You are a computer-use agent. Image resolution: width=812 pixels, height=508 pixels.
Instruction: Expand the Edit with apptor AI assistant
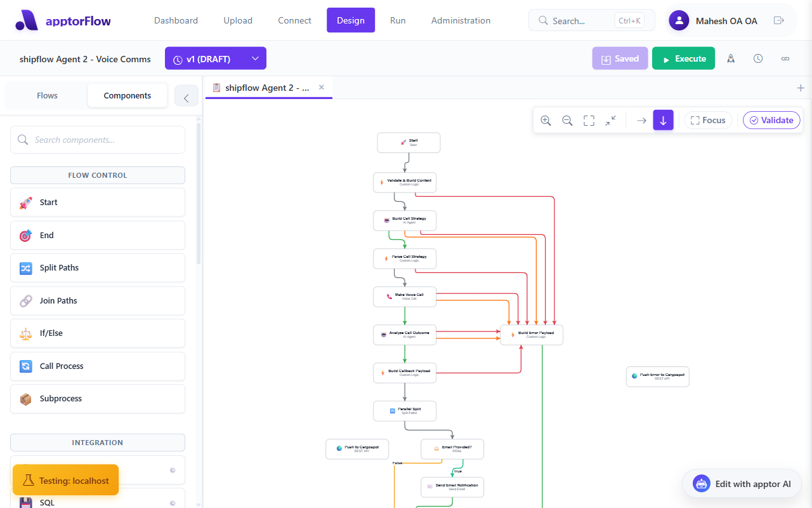[x=742, y=483]
